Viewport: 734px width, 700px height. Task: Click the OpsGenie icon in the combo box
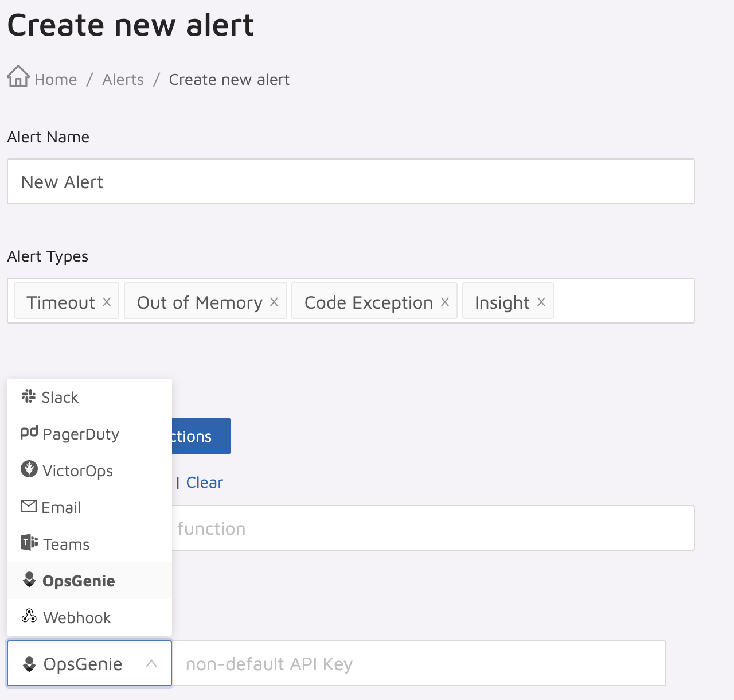[29, 664]
